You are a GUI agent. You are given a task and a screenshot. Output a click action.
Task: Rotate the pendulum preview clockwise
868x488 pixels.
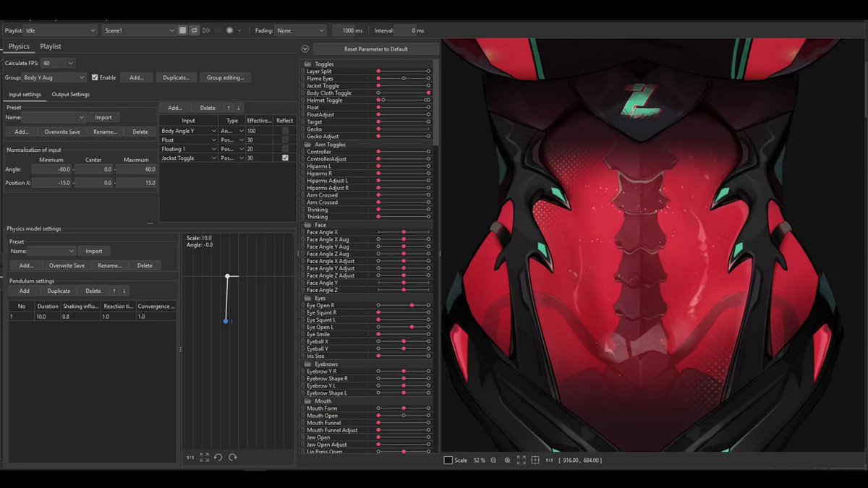coord(232,457)
